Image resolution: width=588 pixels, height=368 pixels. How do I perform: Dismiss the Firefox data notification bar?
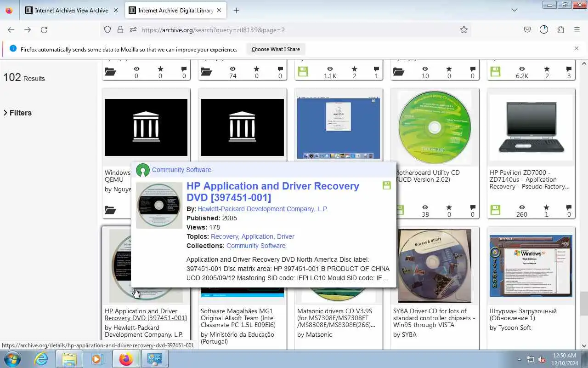(x=577, y=48)
